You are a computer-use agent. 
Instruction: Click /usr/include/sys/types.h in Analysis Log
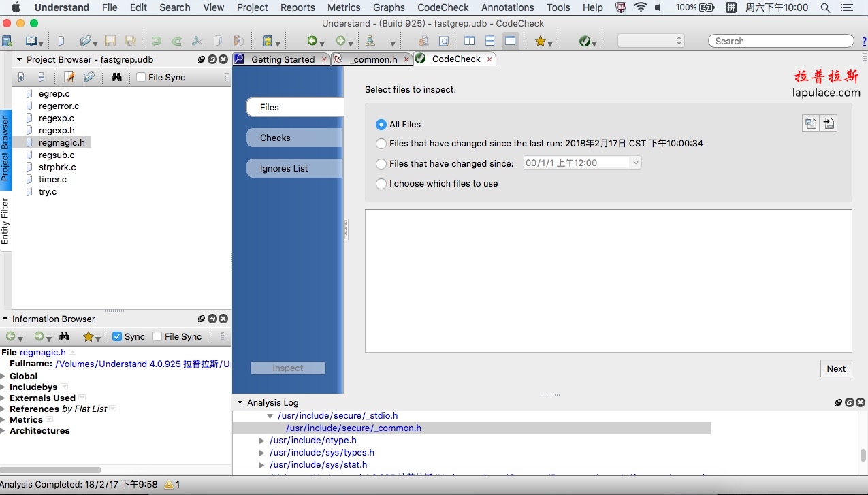click(322, 453)
